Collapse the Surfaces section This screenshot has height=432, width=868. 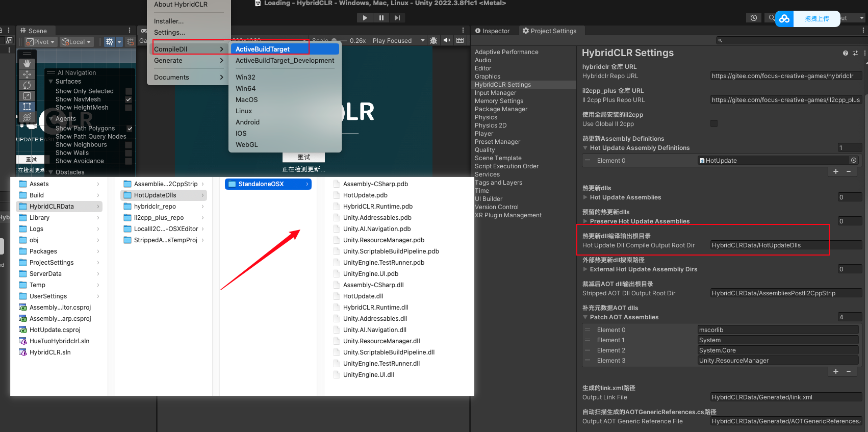tap(51, 82)
